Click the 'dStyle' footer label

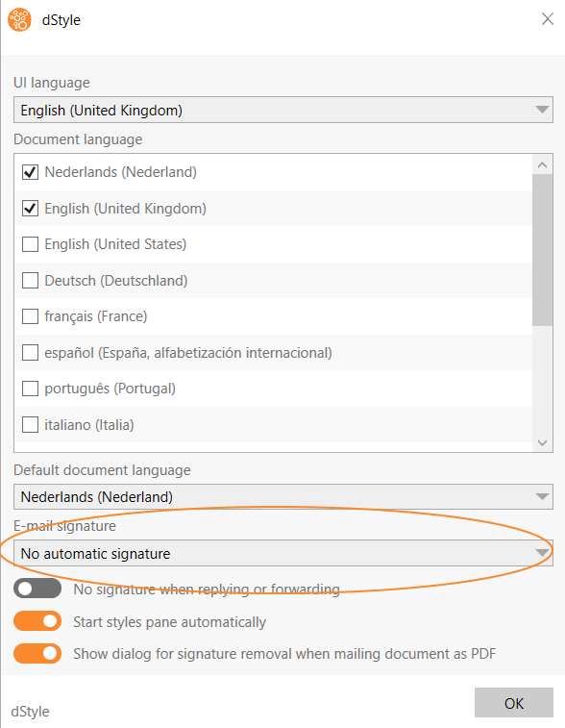[x=30, y=712]
